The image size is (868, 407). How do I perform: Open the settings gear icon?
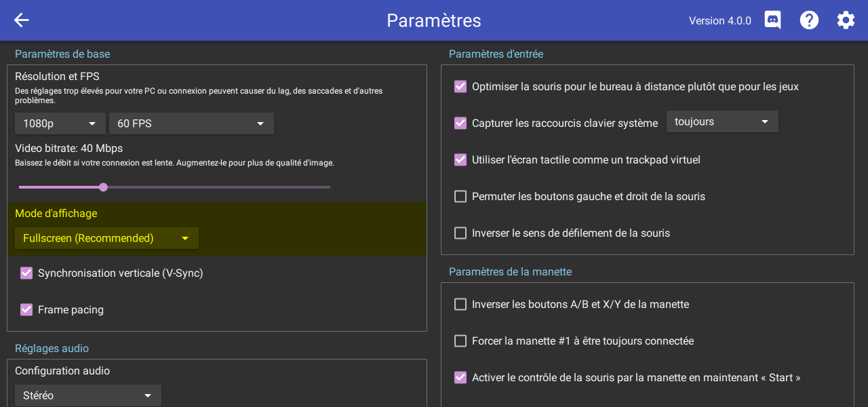846,20
